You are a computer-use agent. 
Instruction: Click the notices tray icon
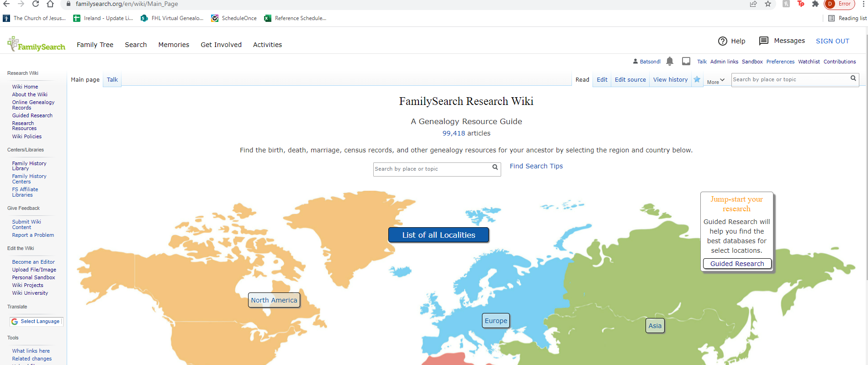pos(686,61)
